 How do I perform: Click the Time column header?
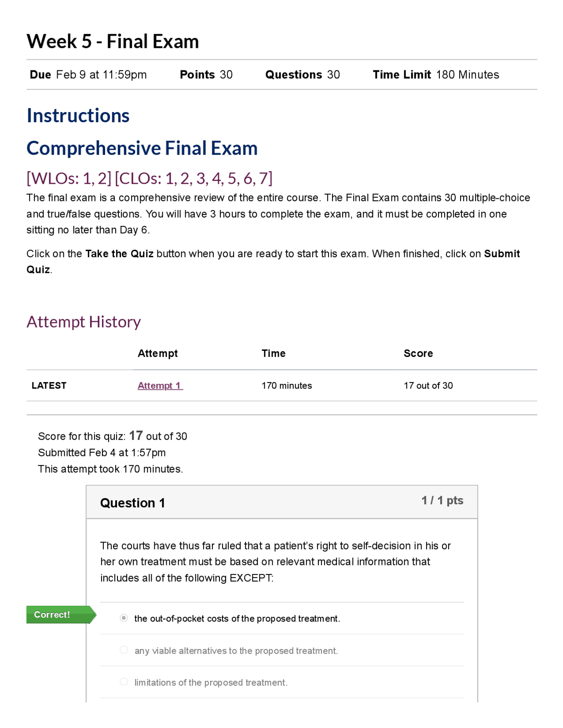click(x=273, y=353)
